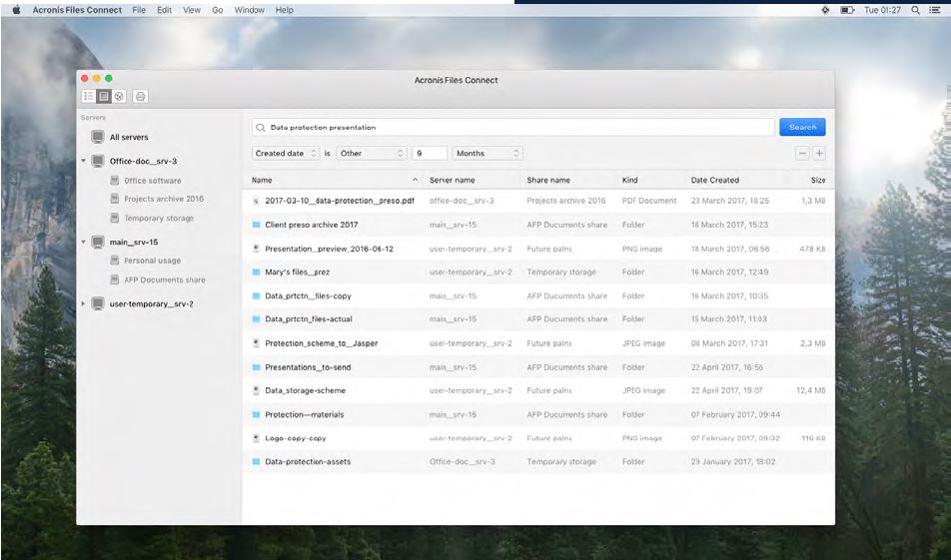Open Notification Center menu bar icon
The height and width of the screenshot is (560, 951).
point(935,10)
